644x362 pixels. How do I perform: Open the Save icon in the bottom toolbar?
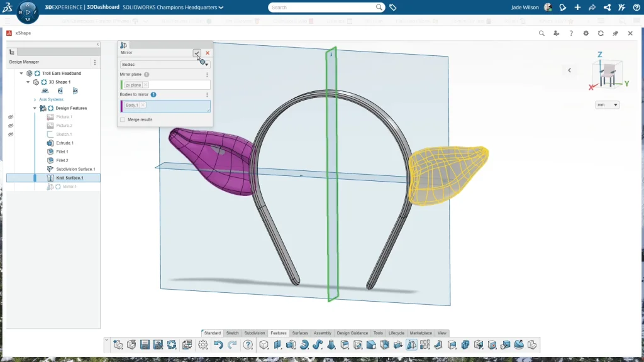[x=146, y=344]
